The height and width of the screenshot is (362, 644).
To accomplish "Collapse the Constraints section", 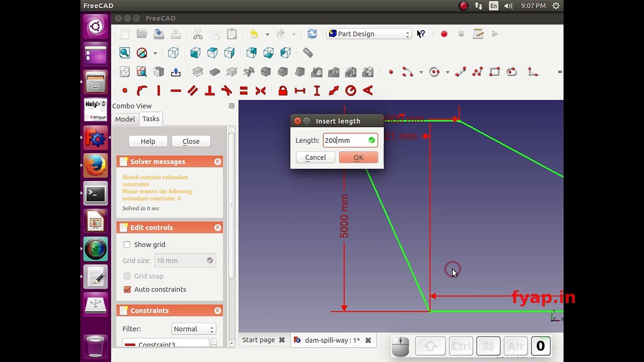I will [x=217, y=310].
